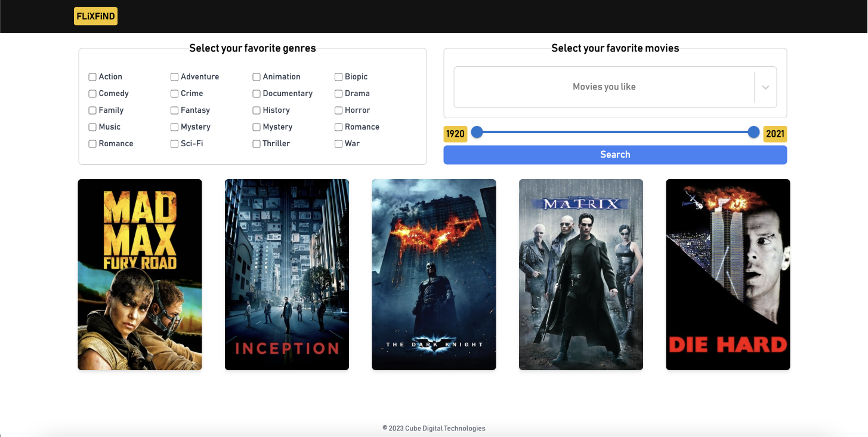
Task: Tick the Documentary genre checkbox
Action: click(x=257, y=94)
